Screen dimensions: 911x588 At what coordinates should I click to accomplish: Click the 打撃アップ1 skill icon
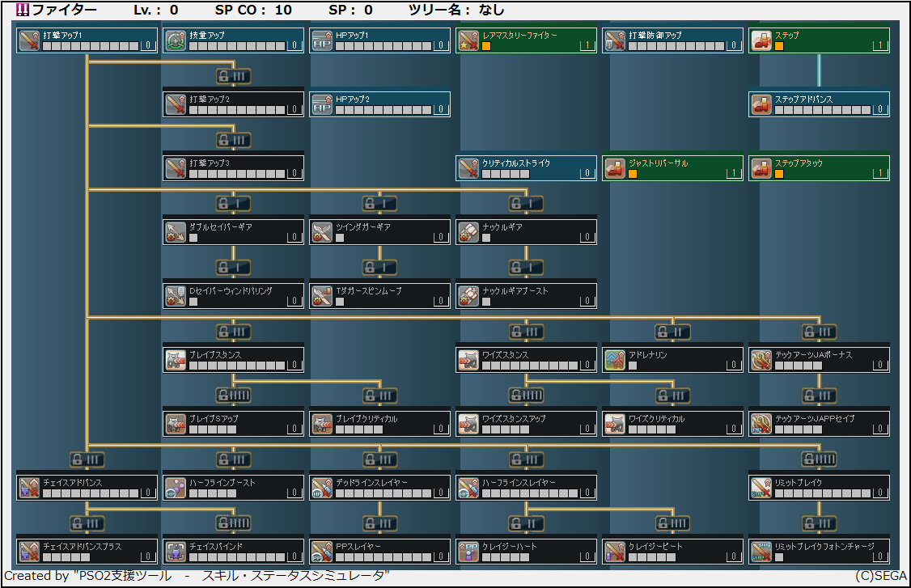pyautogui.click(x=29, y=40)
